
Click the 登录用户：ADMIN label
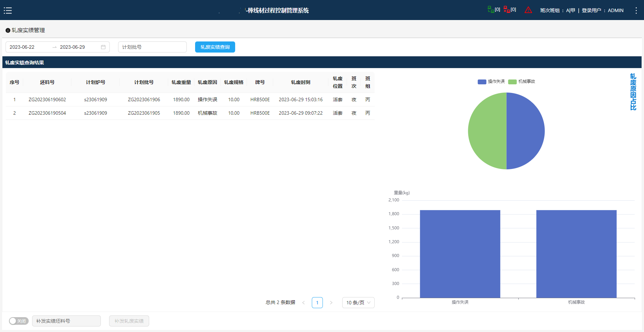603,10
